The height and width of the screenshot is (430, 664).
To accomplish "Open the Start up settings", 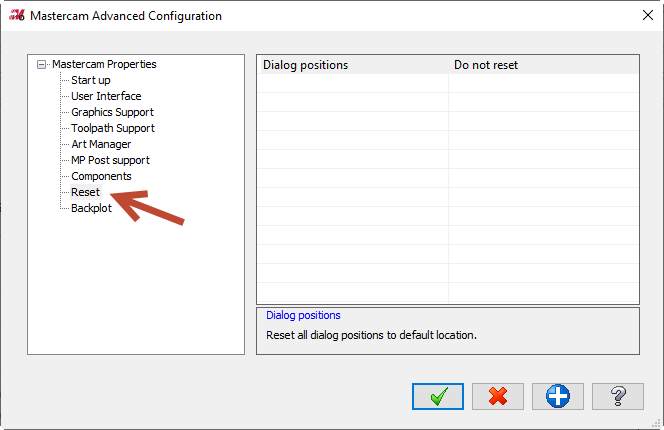I will (x=91, y=80).
